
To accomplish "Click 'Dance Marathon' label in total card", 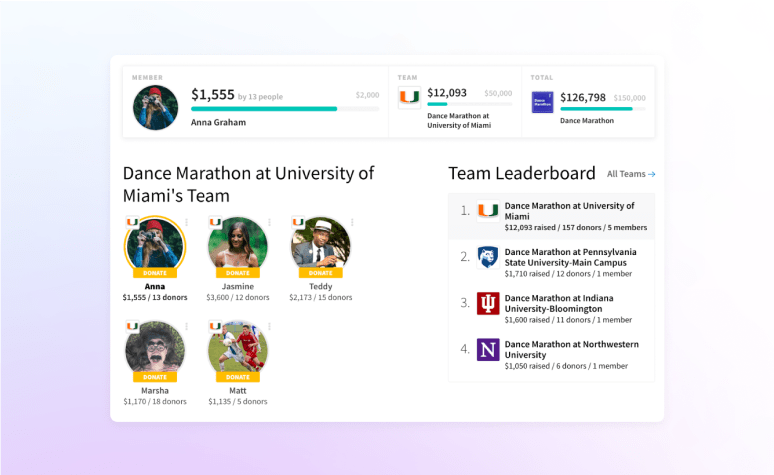I will pyautogui.click(x=587, y=120).
